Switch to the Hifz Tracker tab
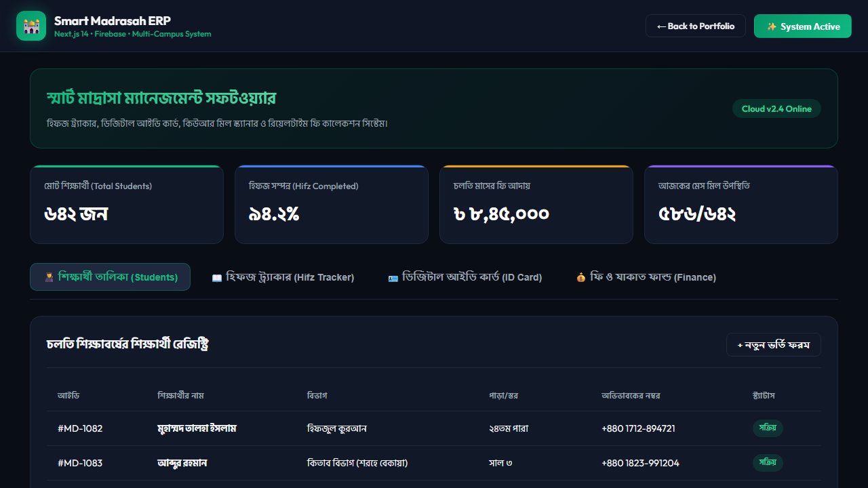This screenshot has width=868, height=488. point(283,277)
